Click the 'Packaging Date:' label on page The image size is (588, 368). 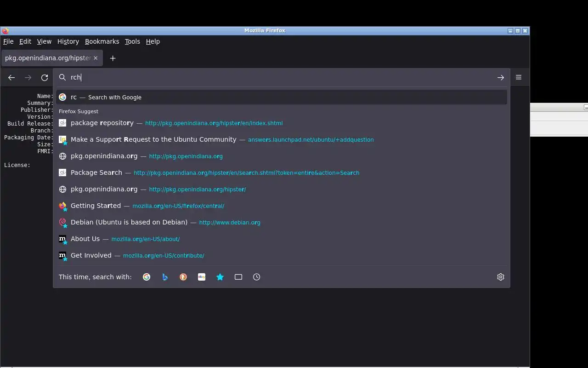pos(28,138)
